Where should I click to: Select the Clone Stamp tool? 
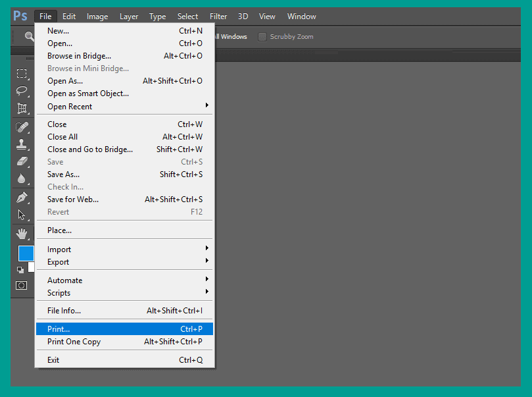pyautogui.click(x=22, y=144)
